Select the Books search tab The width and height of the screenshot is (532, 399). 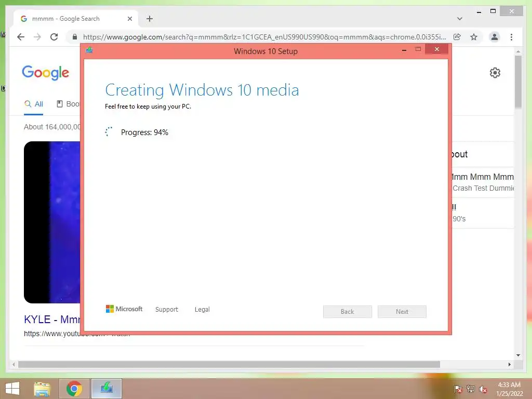(68, 104)
